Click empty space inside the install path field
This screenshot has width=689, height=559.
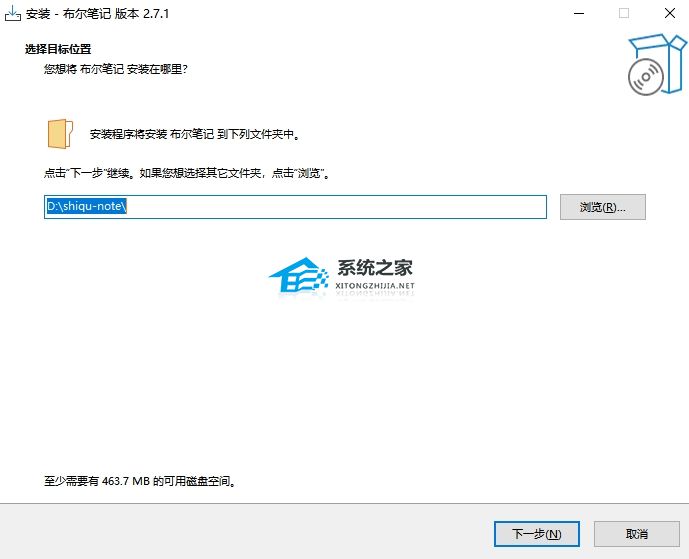tap(336, 207)
